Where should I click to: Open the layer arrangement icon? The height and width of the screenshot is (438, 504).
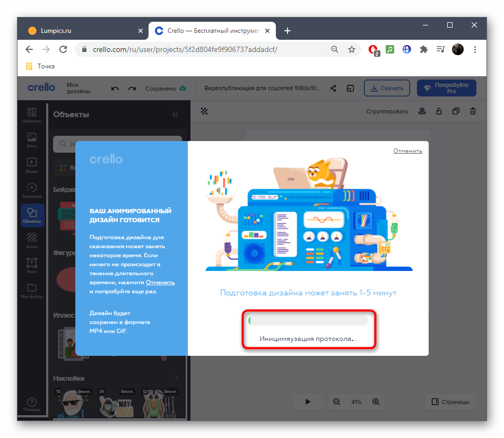422,111
